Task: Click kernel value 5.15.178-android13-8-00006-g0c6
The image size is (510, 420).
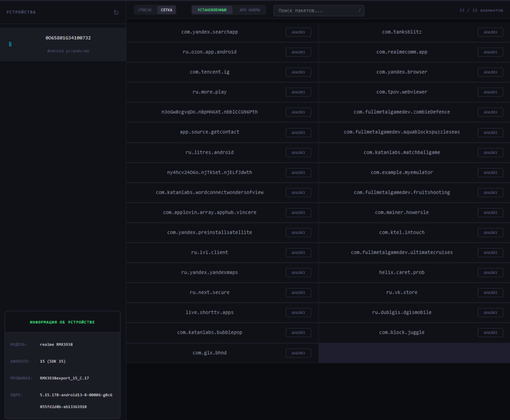Action: (x=76, y=395)
